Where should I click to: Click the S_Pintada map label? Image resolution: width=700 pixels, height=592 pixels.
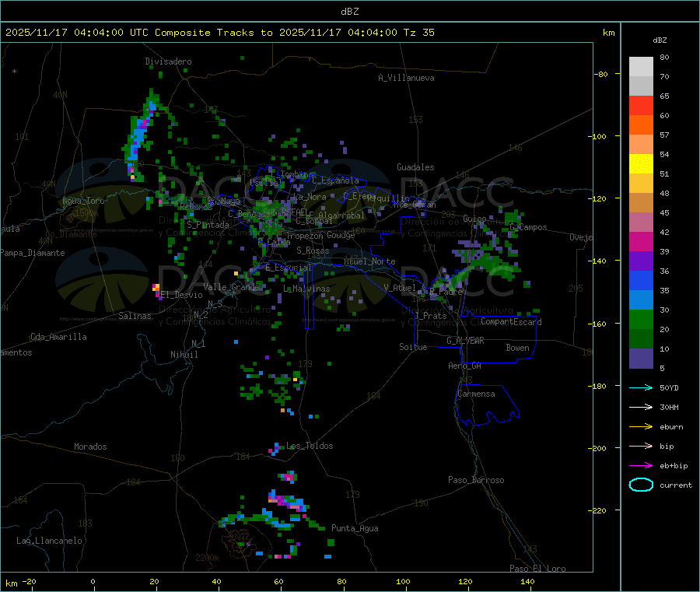tap(208, 225)
